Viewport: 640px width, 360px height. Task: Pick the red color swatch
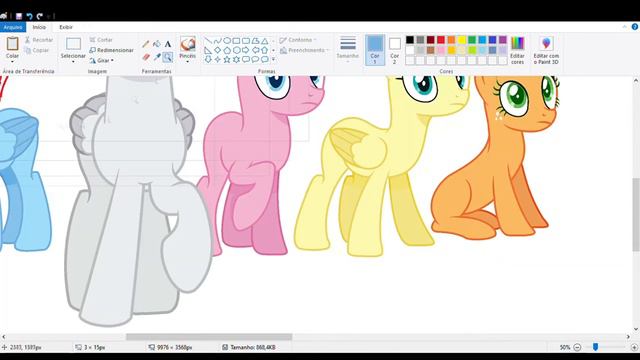441,40
